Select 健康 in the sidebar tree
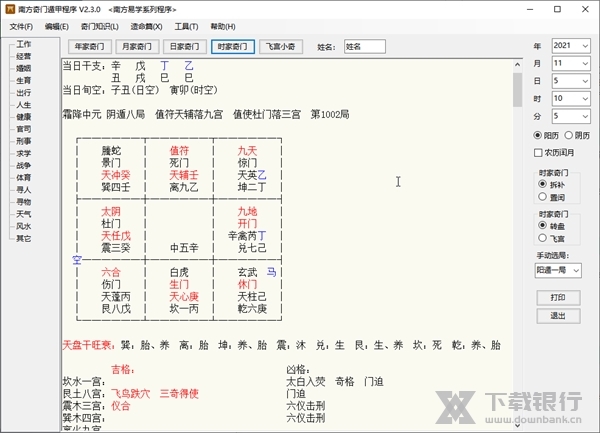Viewport: 600px width, 433px height. (x=24, y=117)
